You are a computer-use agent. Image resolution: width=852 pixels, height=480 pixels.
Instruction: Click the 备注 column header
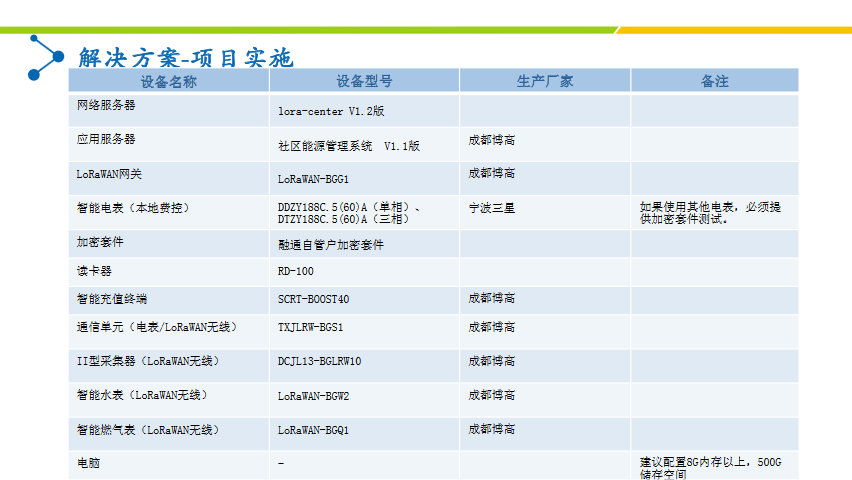(x=714, y=81)
